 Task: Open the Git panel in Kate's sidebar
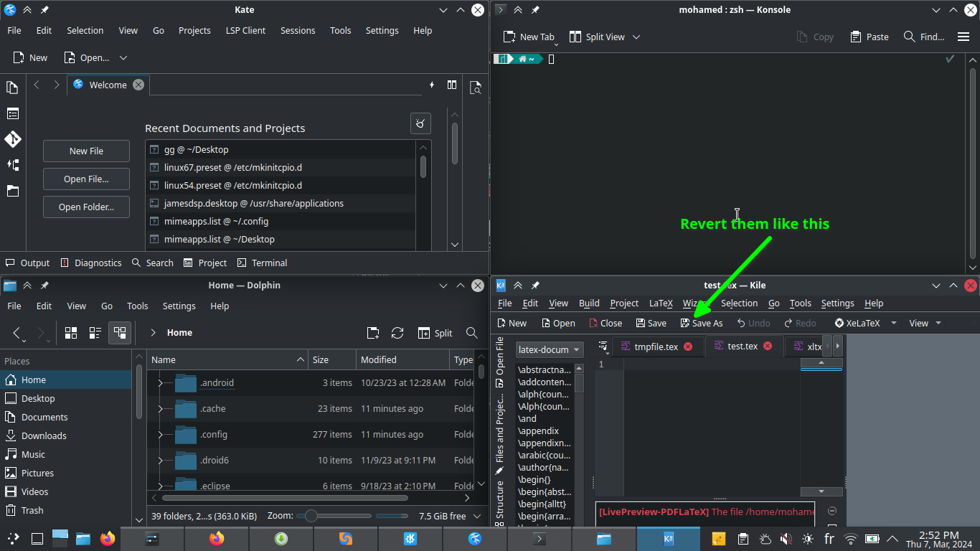(x=12, y=138)
